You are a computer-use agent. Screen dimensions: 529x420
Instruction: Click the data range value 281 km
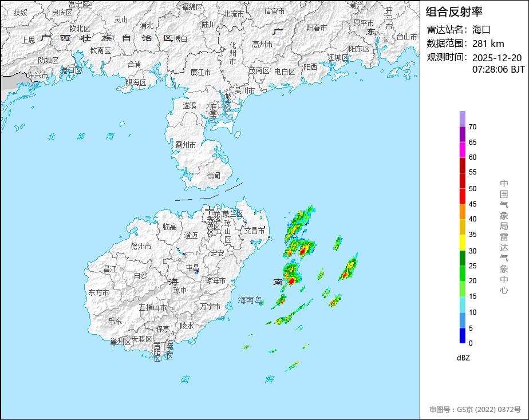[x=488, y=43]
